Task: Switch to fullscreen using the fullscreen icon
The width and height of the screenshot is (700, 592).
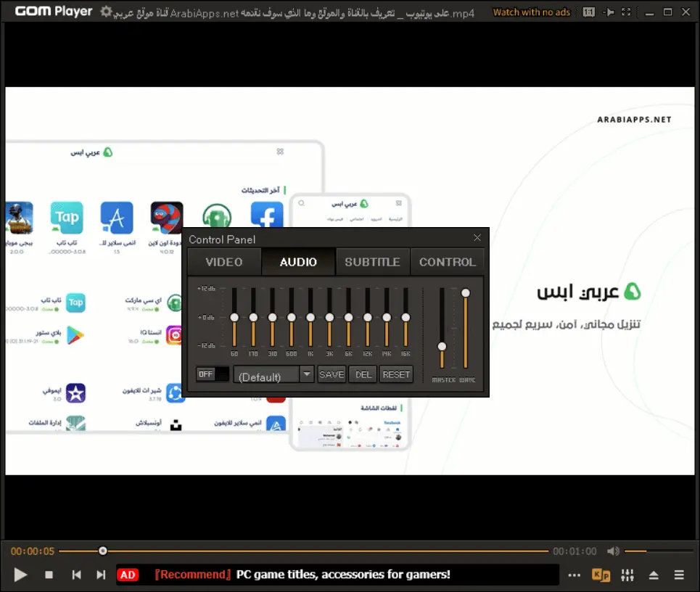Action: click(x=626, y=12)
